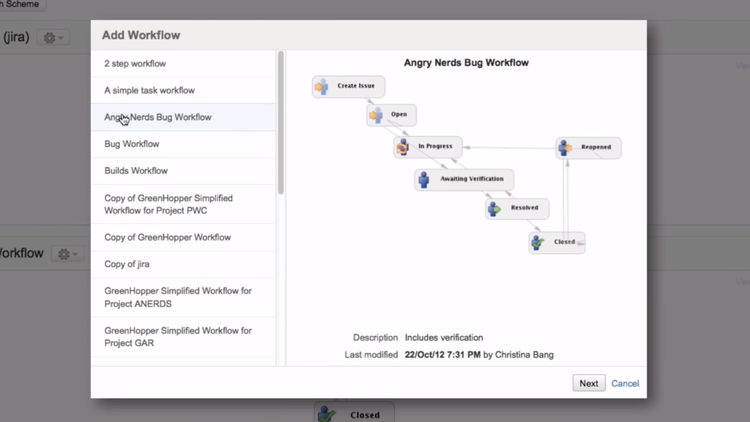This screenshot has width=750, height=422.
Task: Click the In Progress node label
Action: click(435, 146)
